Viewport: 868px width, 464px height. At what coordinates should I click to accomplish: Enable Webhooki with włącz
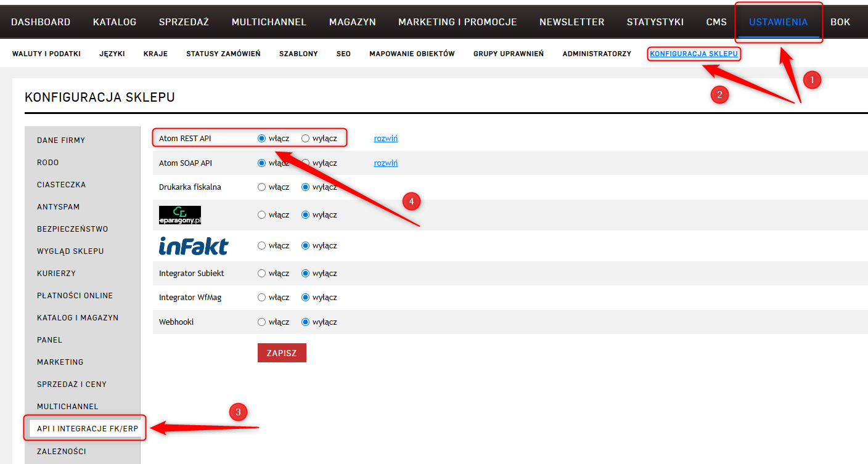[x=261, y=322]
